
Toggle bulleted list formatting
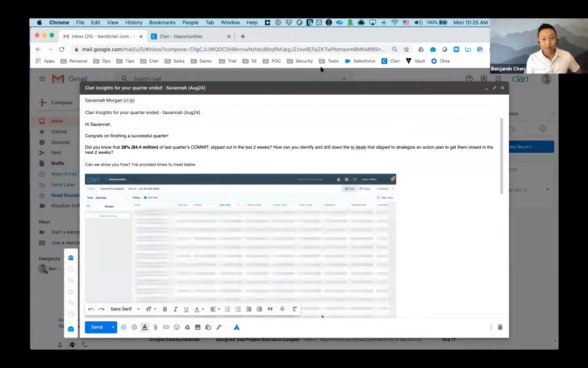tap(238, 309)
